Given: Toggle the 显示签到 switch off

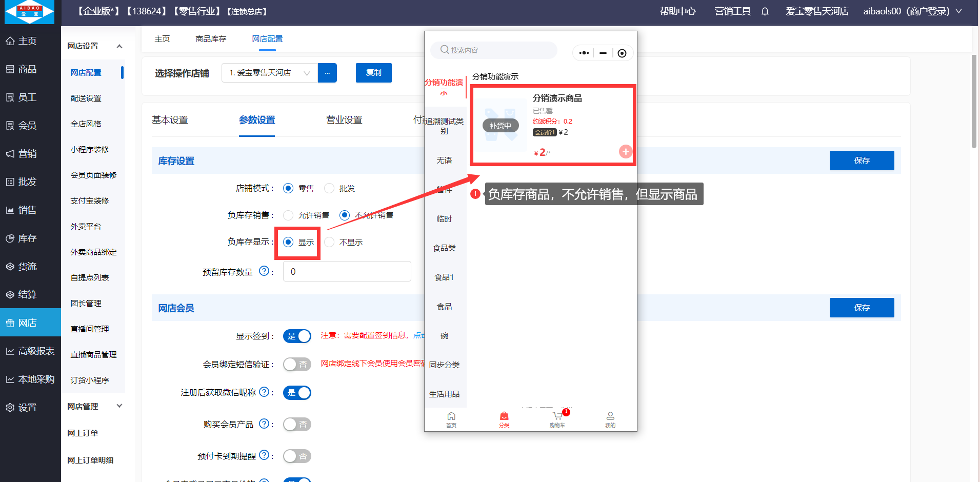Looking at the screenshot, I should (x=297, y=336).
